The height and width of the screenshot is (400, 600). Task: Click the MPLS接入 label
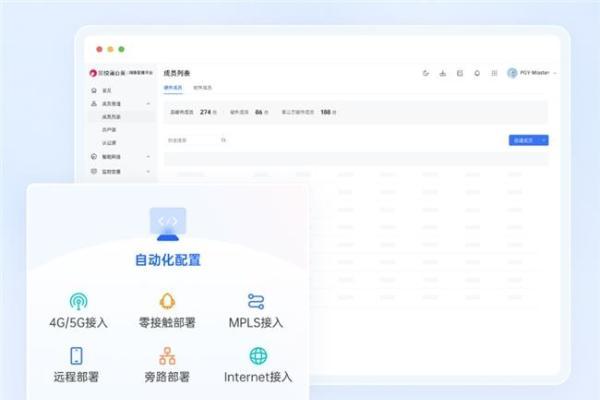pyautogui.click(x=256, y=322)
